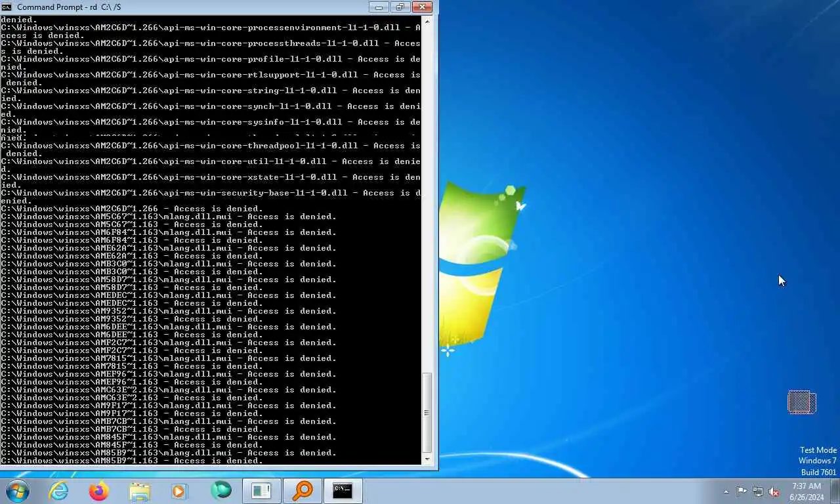Show hidden tray icons arrow
Screen dimensions: 840x504
point(726,492)
